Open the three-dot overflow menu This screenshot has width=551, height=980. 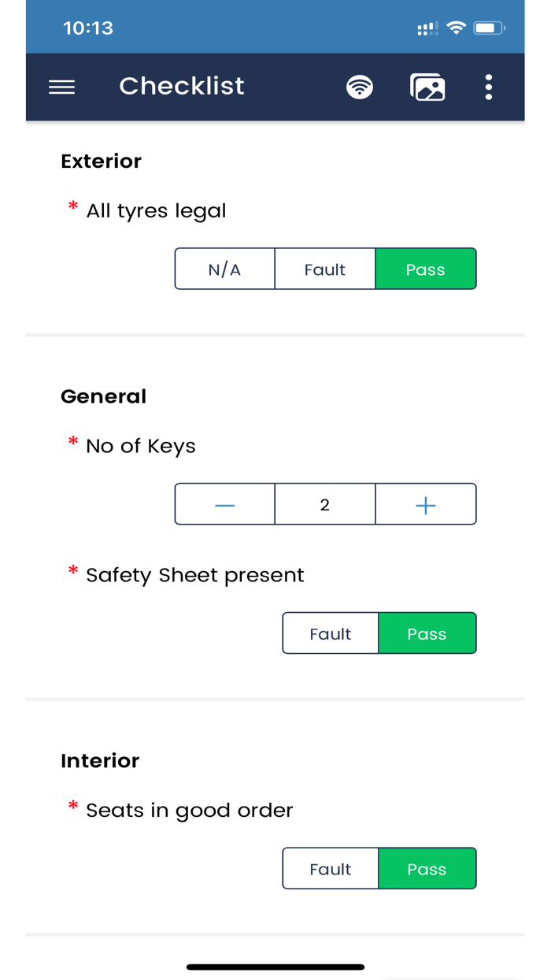pos(489,87)
